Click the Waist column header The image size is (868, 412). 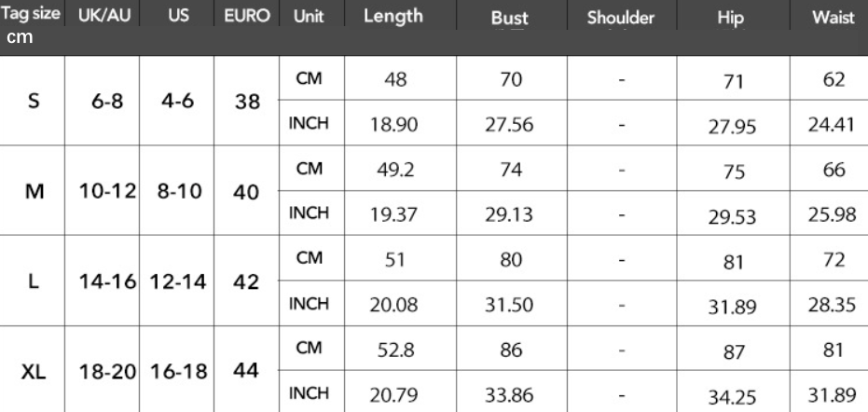(x=833, y=19)
